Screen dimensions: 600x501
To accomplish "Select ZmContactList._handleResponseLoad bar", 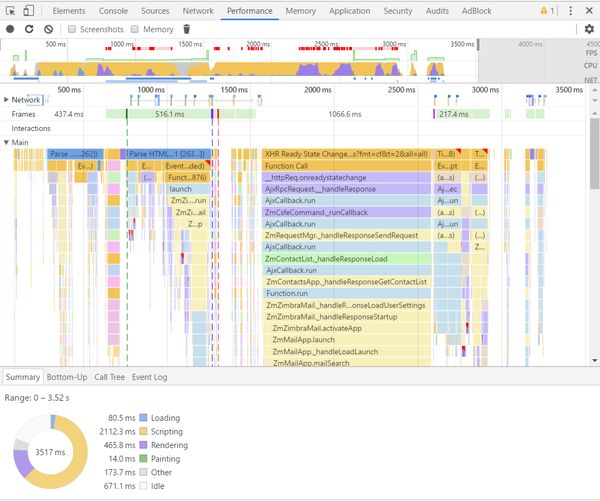I will 346,259.
